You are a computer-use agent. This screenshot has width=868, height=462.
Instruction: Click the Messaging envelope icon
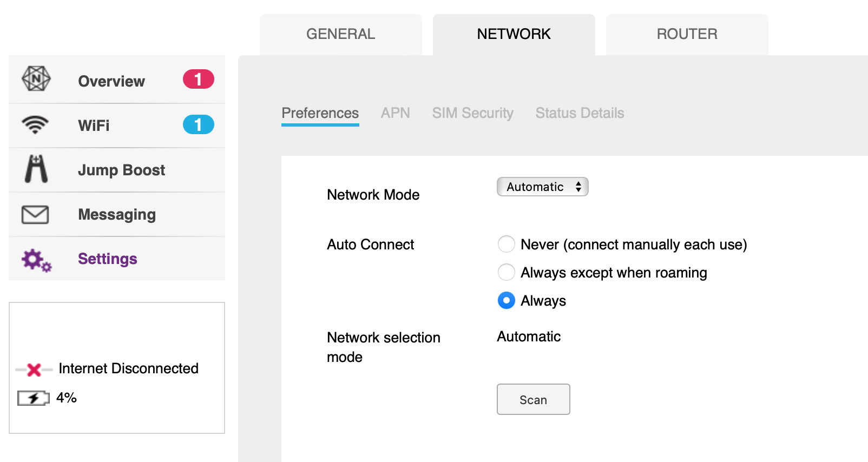[35, 215]
